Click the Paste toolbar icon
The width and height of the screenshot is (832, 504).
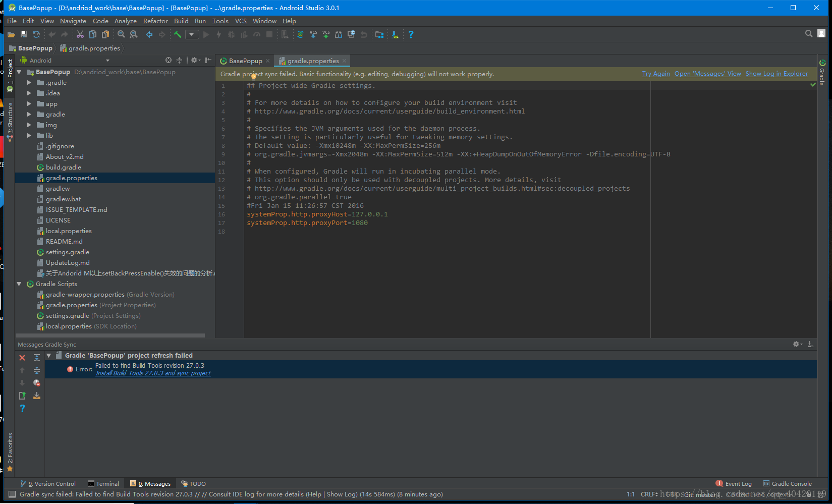click(105, 34)
